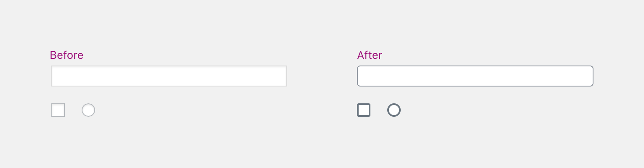The height and width of the screenshot is (168, 644).
Task: Click the purple "After" label
Action: click(x=370, y=55)
